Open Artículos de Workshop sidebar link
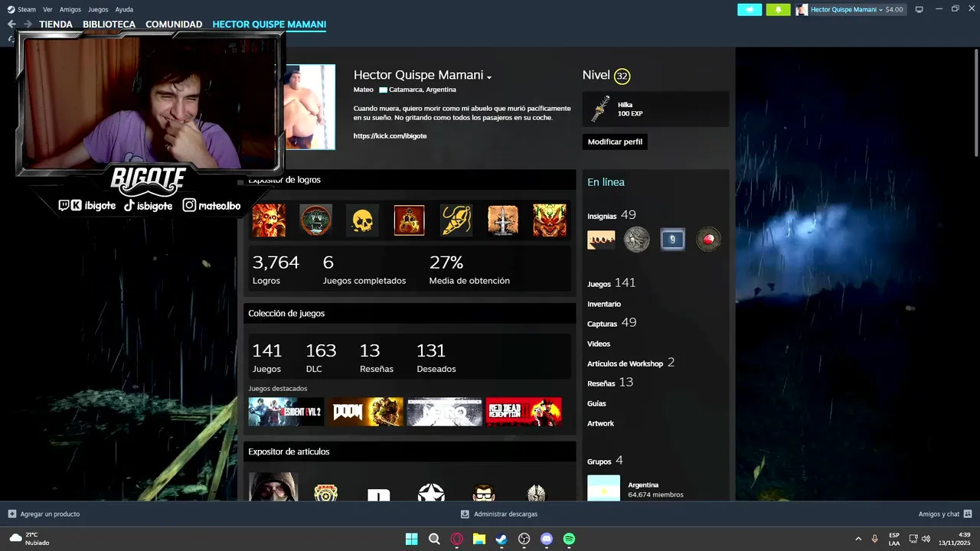 pyautogui.click(x=631, y=363)
